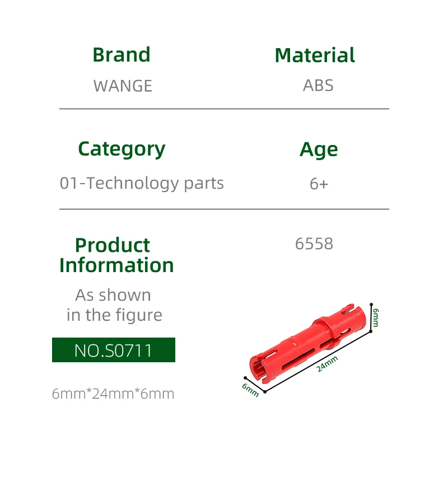448x477 pixels.
Task: Click the 'As shown in the figure' text
Action: pos(114,305)
